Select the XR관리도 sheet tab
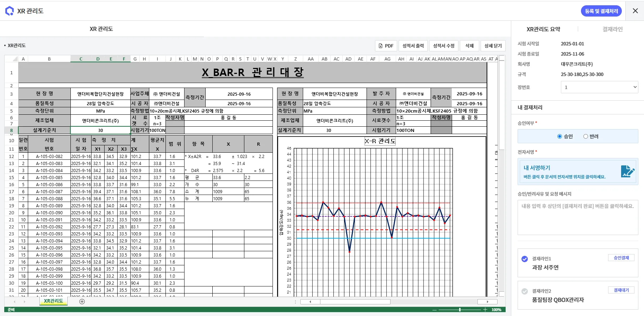Screen dimensions: 644x316 click(x=54, y=301)
